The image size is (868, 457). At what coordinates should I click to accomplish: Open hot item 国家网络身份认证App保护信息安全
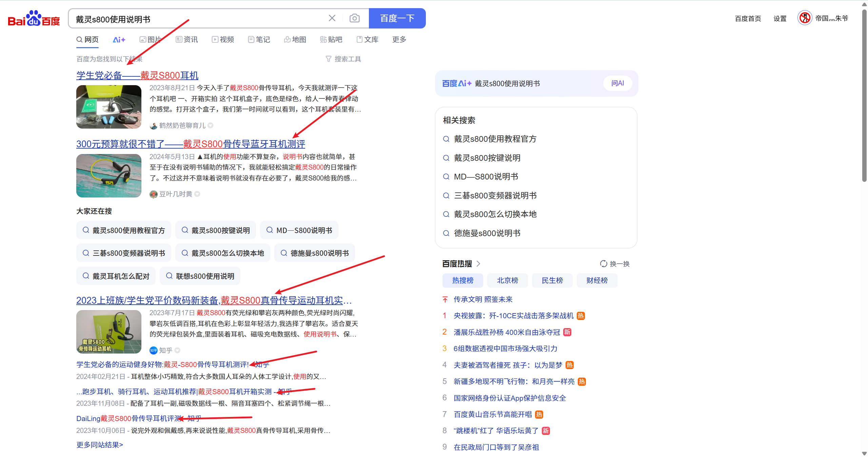(510, 398)
